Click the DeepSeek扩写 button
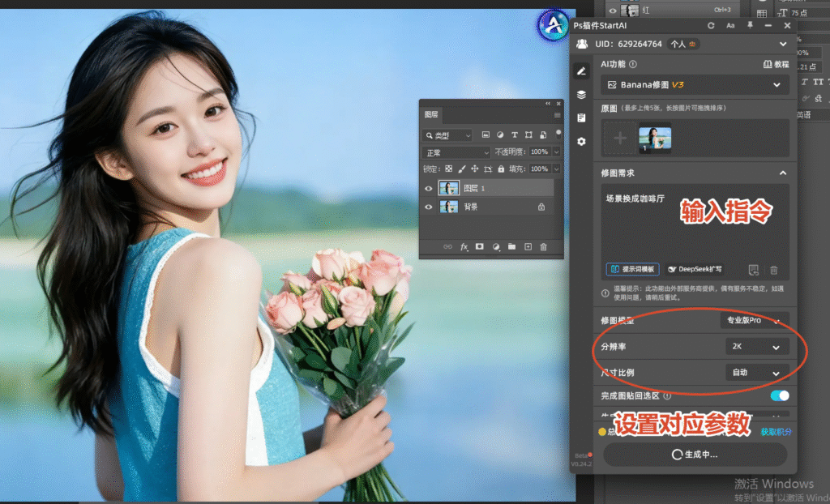The width and height of the screenshot is (830, 504). pyautogui.click(x=695, y=269)
